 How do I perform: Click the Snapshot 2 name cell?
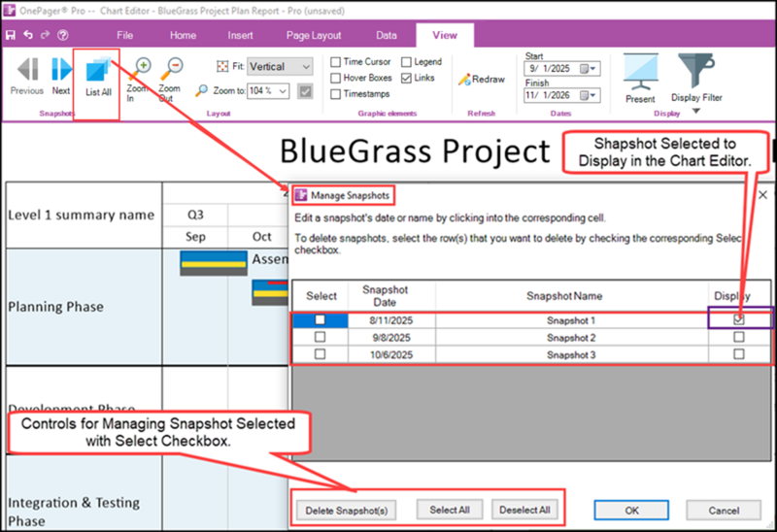[571, 338]
